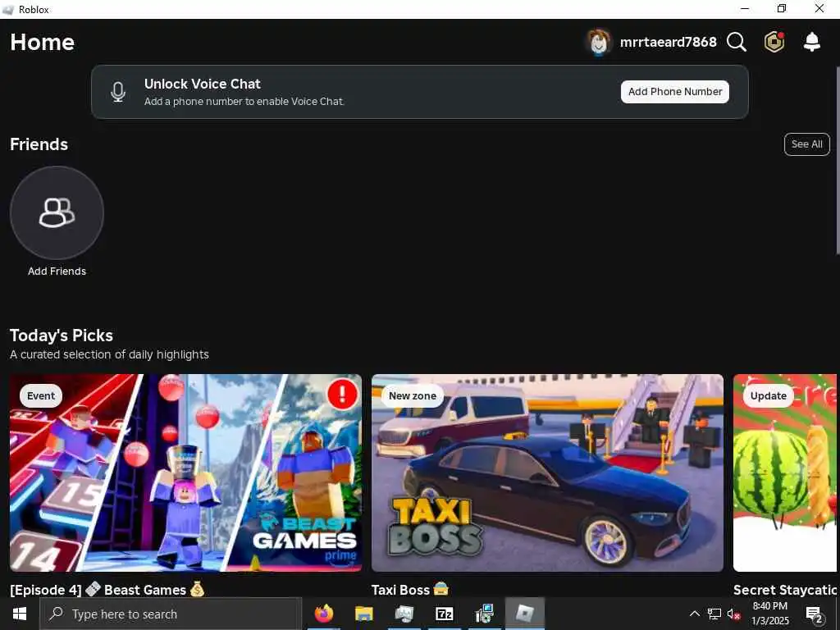
Task: Click the taskbar clock showing 8:40 PM
Action: point(769,614)
